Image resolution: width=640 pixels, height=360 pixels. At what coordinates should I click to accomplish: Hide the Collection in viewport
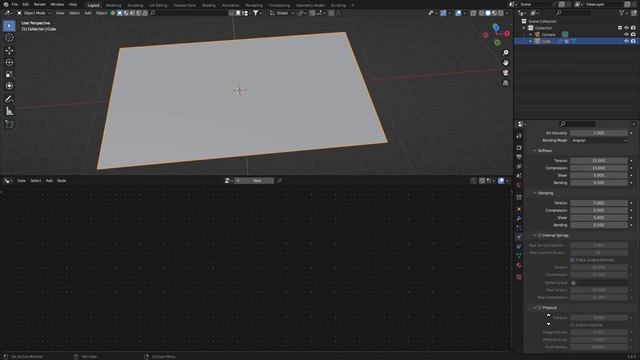[627, 28]
